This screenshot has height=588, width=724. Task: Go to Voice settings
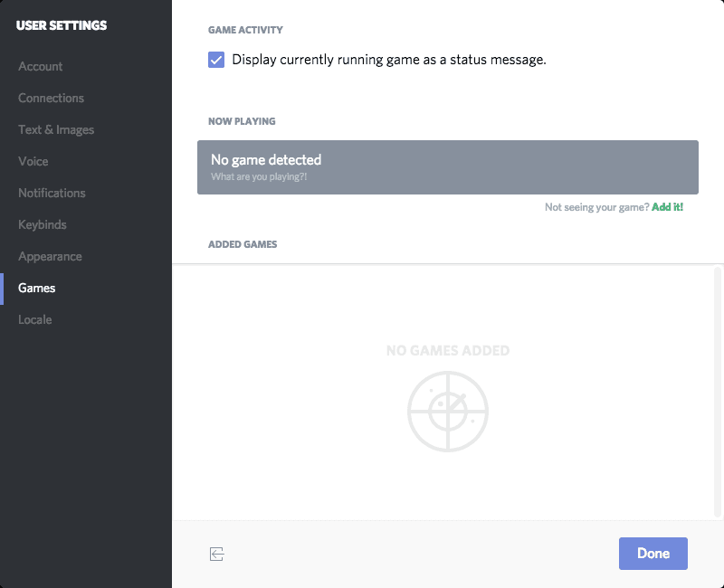(x=33, y=162)
